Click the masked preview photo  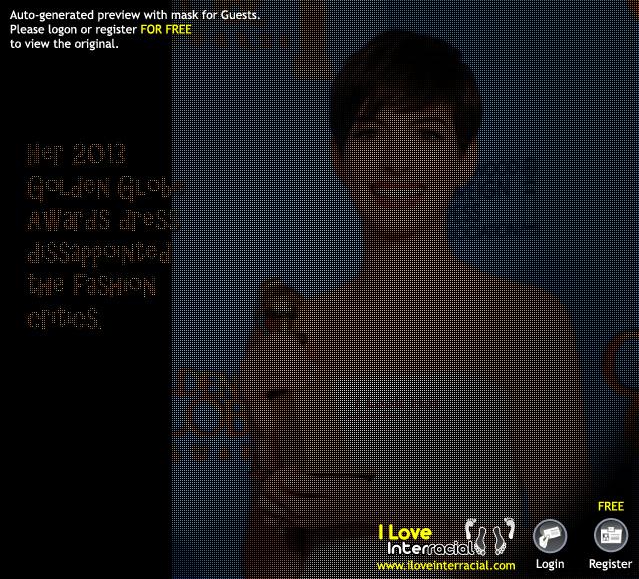pyautogui.click(x=405, y=289)
